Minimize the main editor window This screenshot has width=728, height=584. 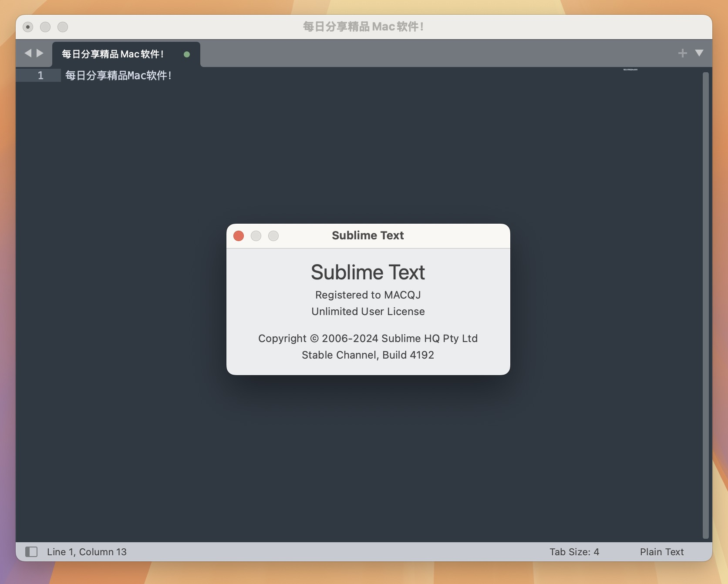(45, 27)
